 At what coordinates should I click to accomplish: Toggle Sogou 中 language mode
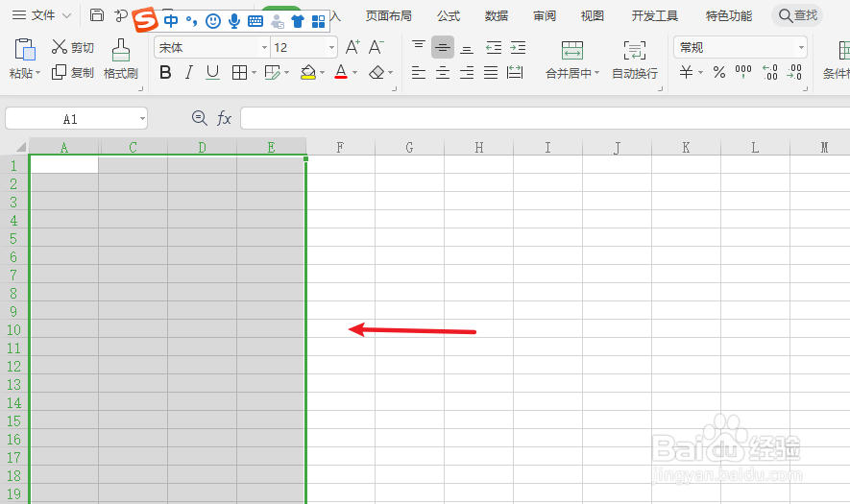pyautogui.click(x=171, y=21)
